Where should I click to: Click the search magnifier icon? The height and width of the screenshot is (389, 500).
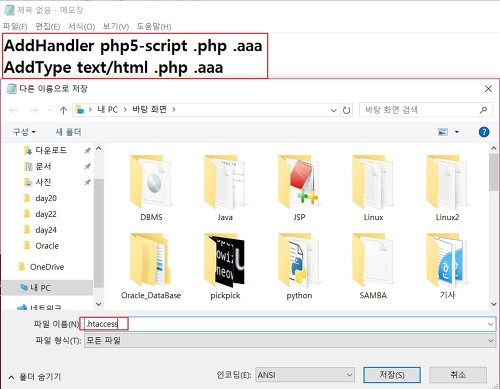[x=483, y=110]
